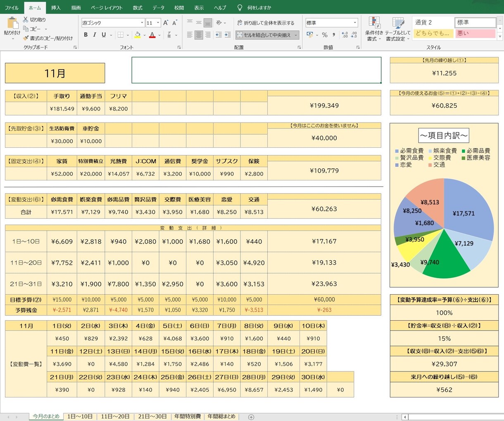
Task: Click the increase decimal icon
Action: (345, 35)
